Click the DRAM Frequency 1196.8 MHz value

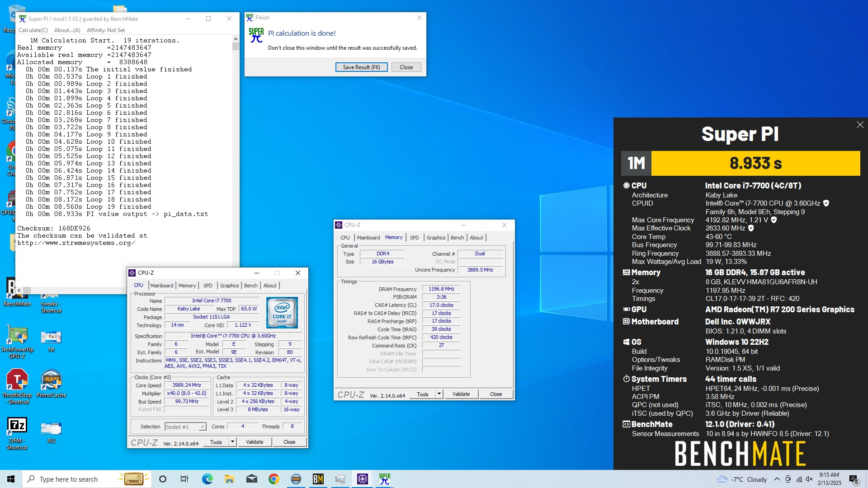tap(441, 289)
